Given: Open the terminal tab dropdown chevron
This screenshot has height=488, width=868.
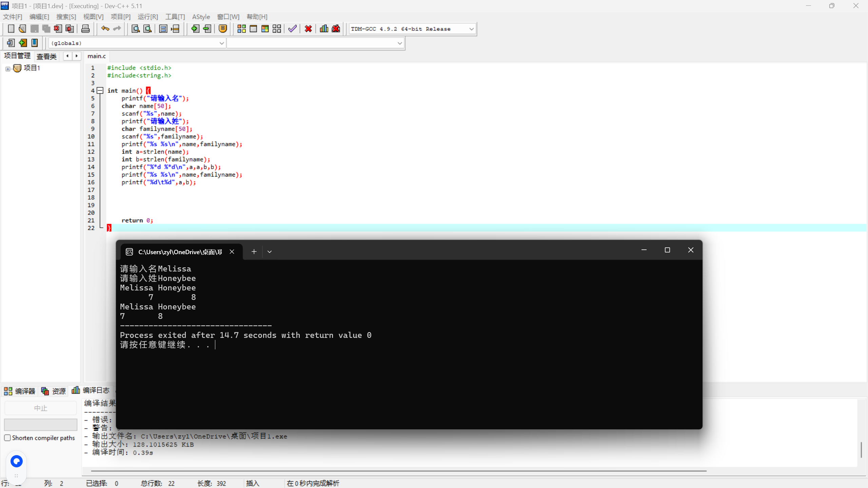Looking at the screenshot, I should point(270,252).
